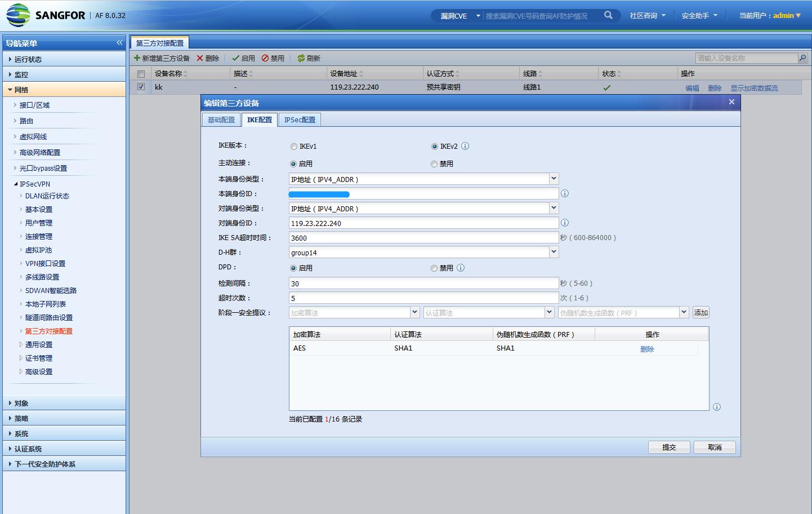
Task: Click 删除 link in AES SHA1 row
Action: pyautogui.click(x=647, y=349)
